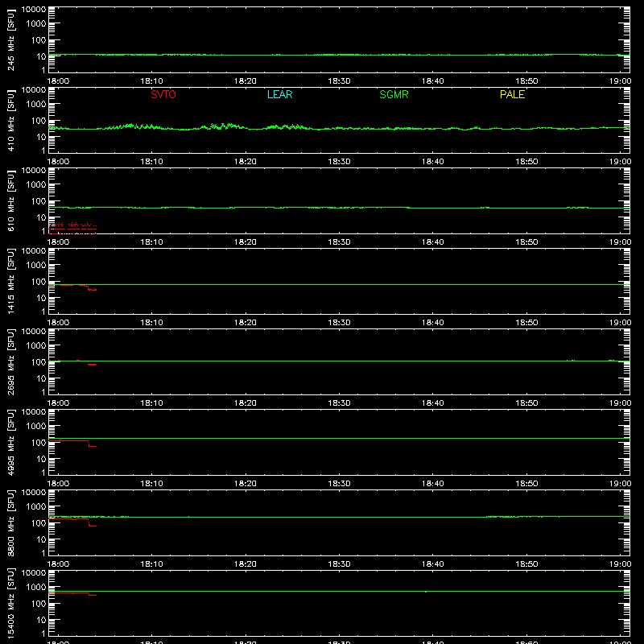Screen dimensions: 644x644
Task: Click 19:00 label under the 610 MHz plot
Action: [620, 242]
